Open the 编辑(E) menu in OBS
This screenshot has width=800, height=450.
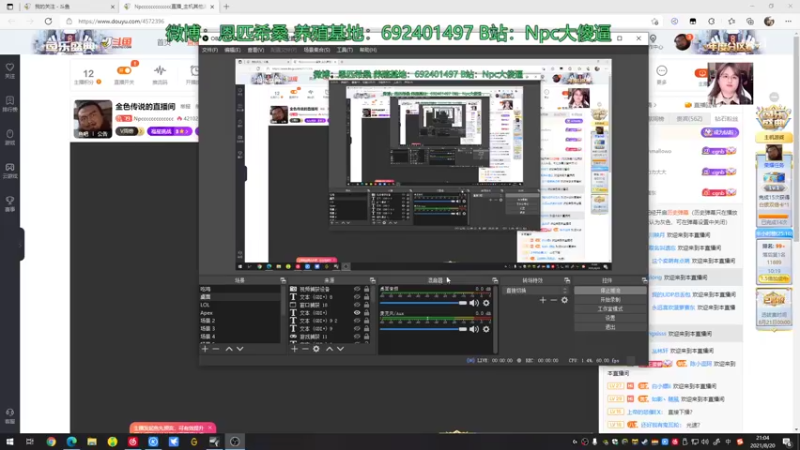coord(232,50)
